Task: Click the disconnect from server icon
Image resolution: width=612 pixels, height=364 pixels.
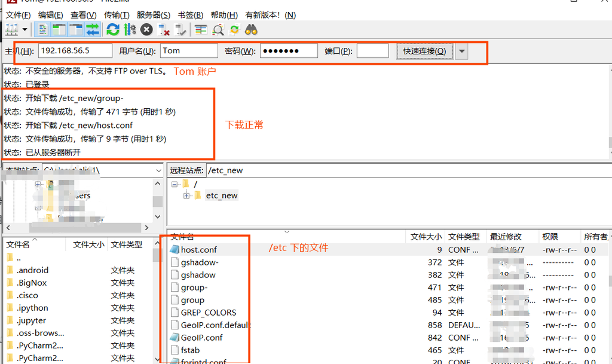Action: point(164,29)
